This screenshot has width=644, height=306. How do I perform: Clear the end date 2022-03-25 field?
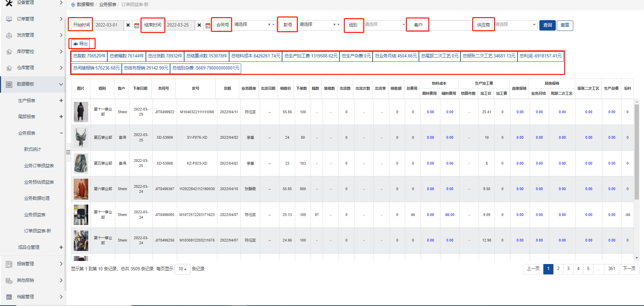(199, 25)
